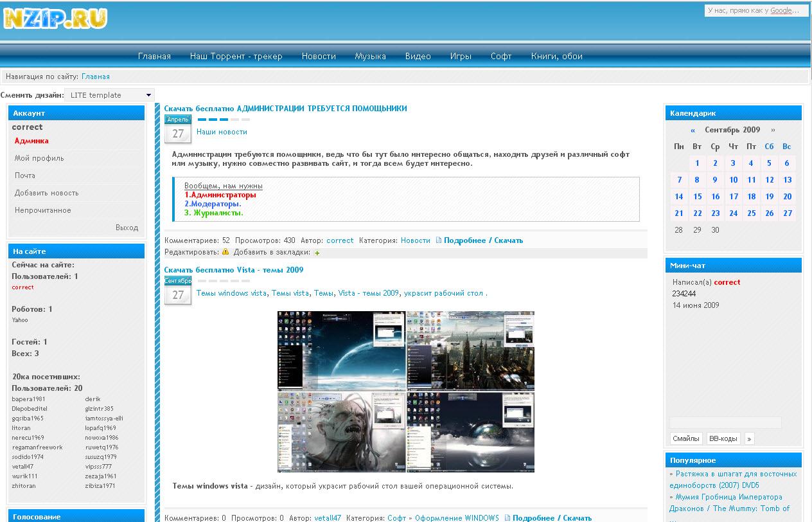Viewport: 812px width, 522px height.
Task: Open the Новости navigation item
Action: 319,56
